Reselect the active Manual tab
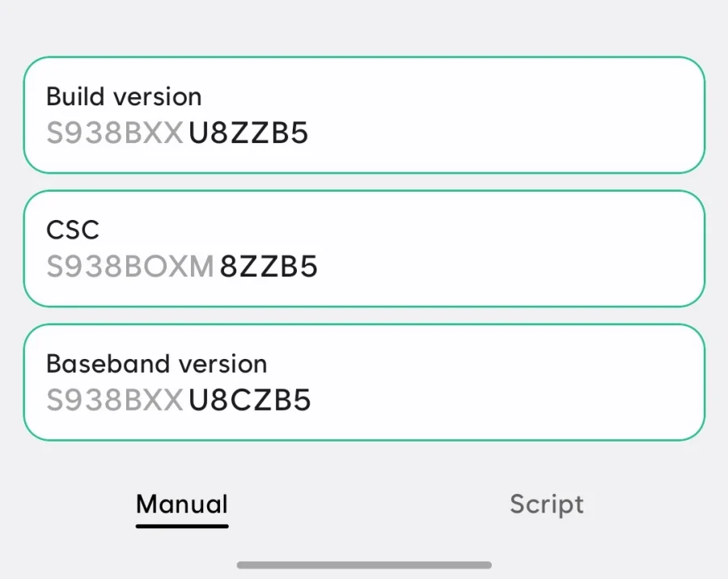The width and height of the screenshot is (728, 579). 181,504
